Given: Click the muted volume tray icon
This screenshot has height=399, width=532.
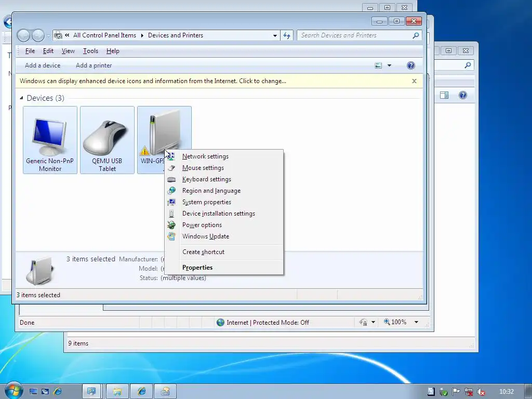Looking at the screenshot, I should click(x=481, y=392).
